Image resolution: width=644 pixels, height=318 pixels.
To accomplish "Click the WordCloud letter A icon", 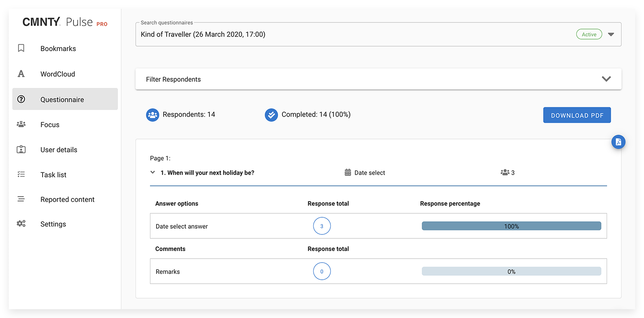I will [21, 74].
